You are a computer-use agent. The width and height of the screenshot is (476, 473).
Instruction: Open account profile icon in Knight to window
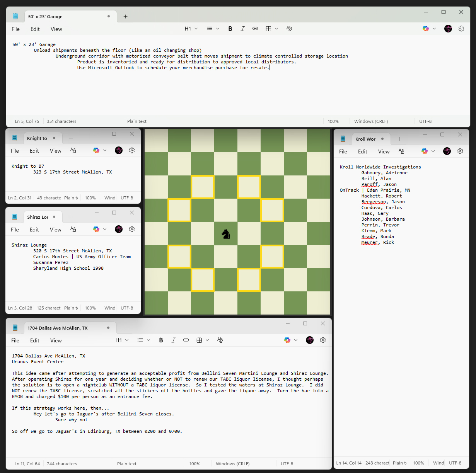click(x=119, y=150)
